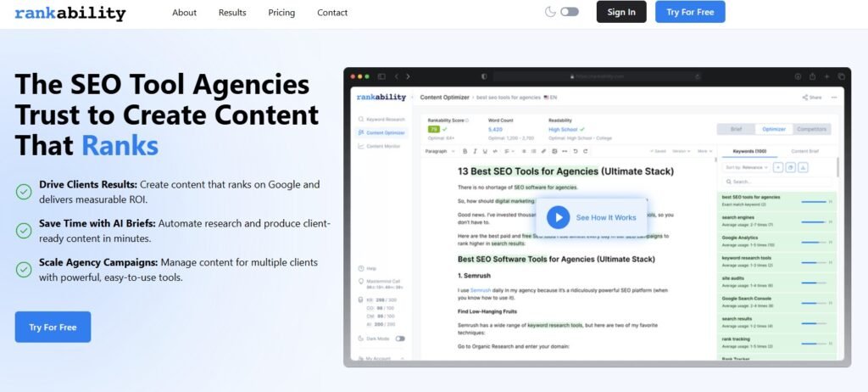Open the text alignment dropdown
Screen dimensions: 868x392
(x=509, y=151)
